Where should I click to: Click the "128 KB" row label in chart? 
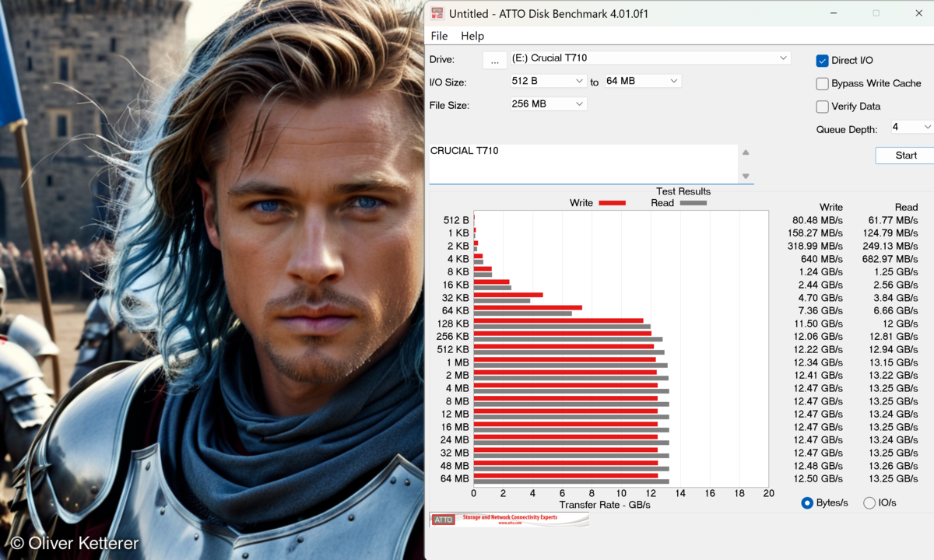pyautogui.click(x=453, y=324)
